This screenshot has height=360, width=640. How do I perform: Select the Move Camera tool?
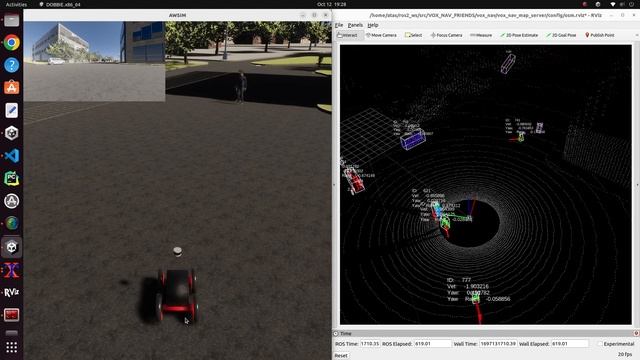point(381,35)
